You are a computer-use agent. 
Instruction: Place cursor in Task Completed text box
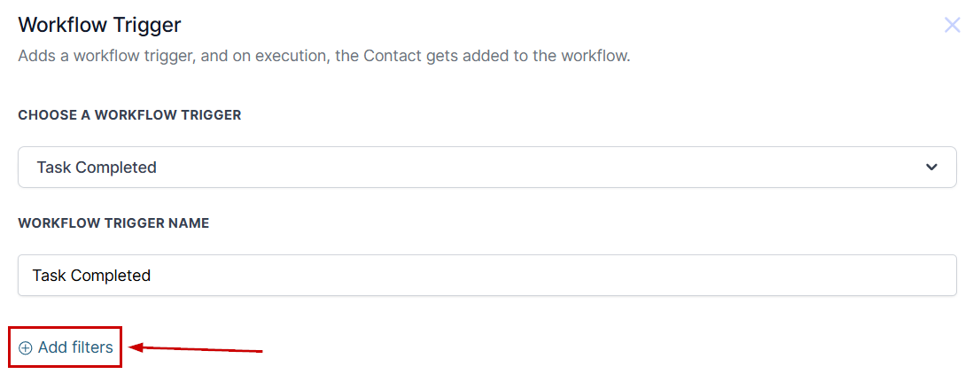pyautogui.click(x=486, y=275)
